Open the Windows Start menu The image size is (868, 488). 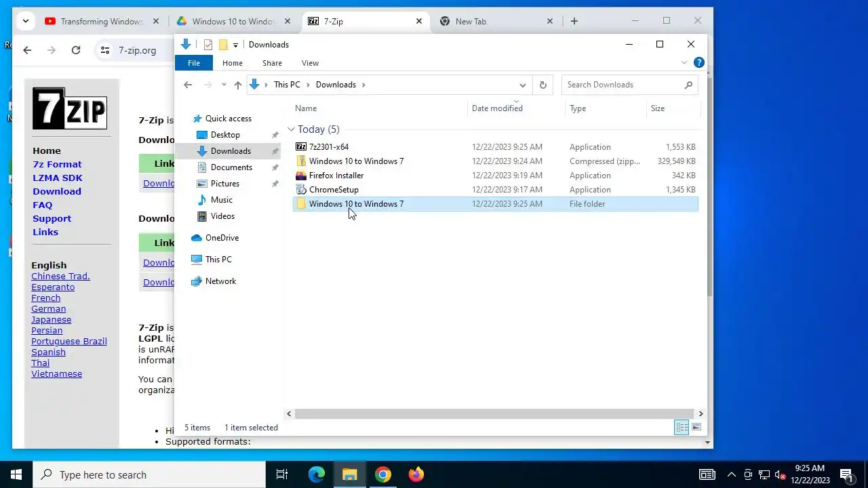point(16,474)
